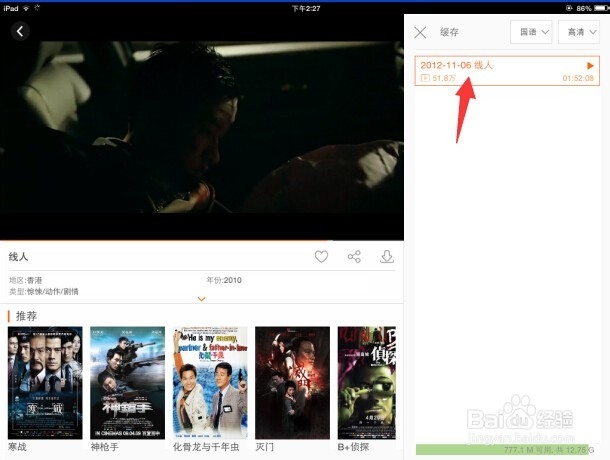
Task: Tap the Wi-Fi icon in status bar
Action: (26, 8)
